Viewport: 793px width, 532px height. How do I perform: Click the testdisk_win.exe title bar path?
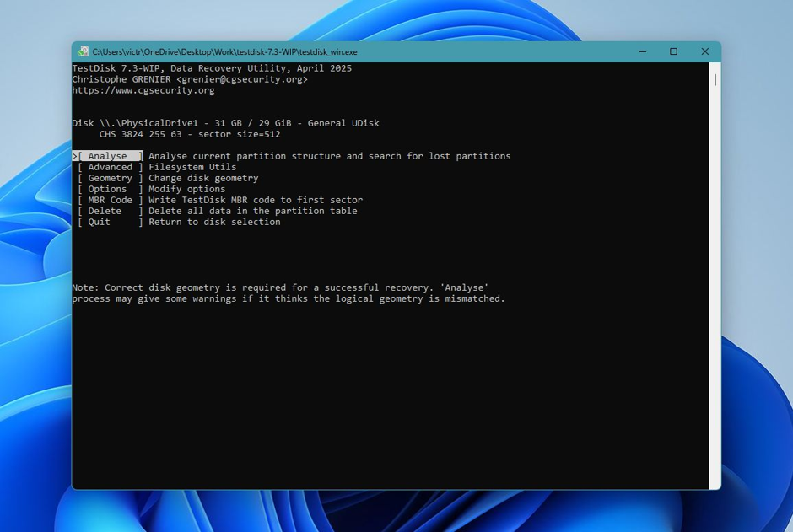[x=224, y=52]
